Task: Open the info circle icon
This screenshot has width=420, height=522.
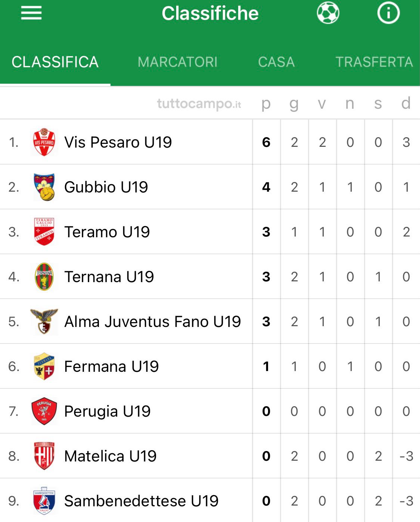Action: tap(388, 13)
